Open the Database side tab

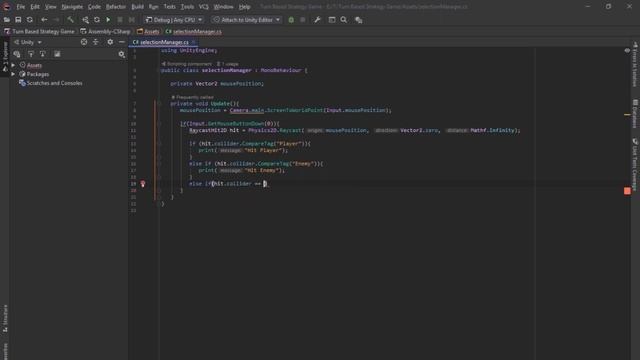(x=635, y=113)
